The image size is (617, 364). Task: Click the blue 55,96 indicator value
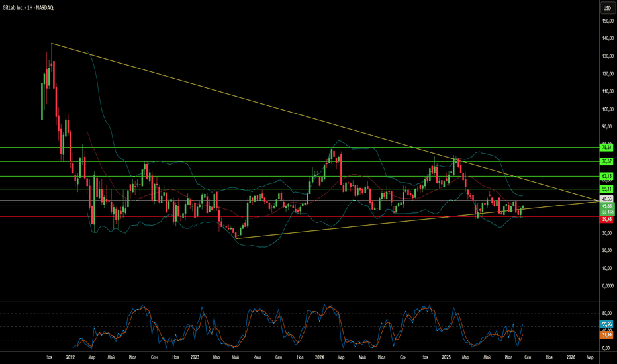point(607,325)
